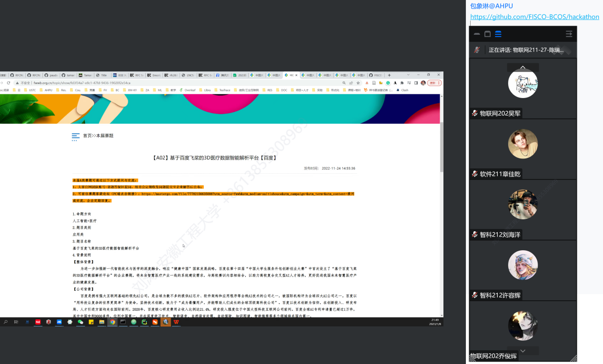Open the Chrome icon in the Windows taskbar

point(112,322)
